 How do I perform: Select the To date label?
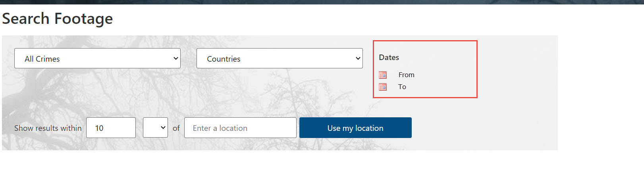pyautogui.click(x=402, y=87)
